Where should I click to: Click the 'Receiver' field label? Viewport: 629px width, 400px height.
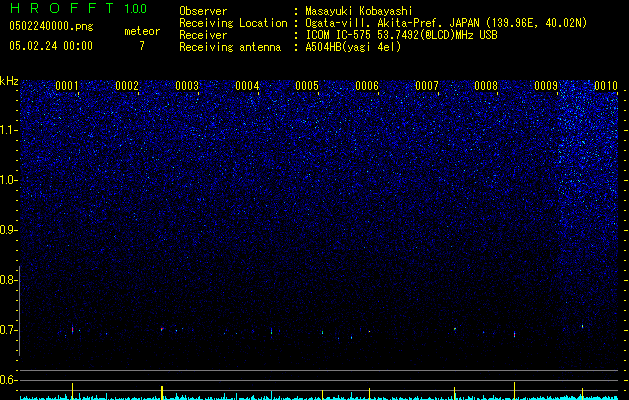click(203, 35)
